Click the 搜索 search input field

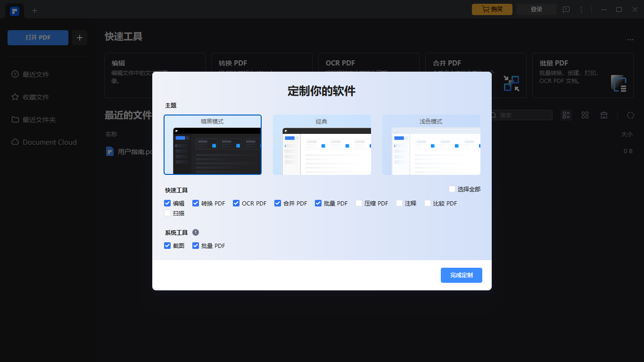point(521,115)
